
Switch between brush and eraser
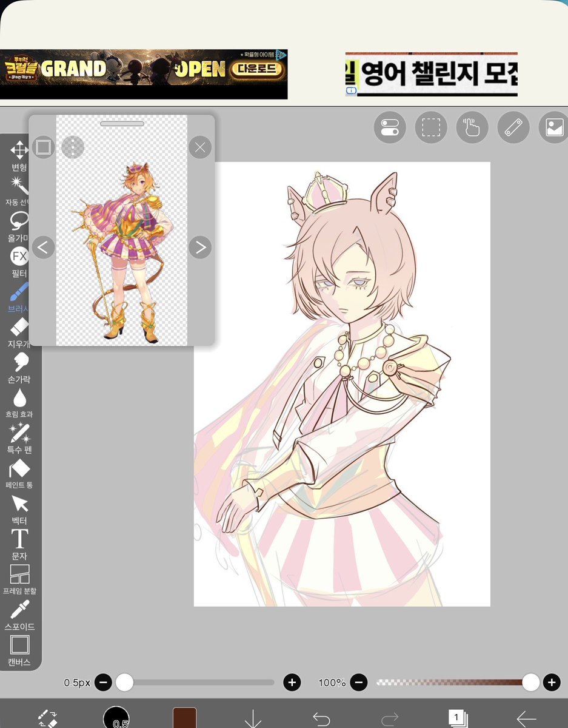48,718
